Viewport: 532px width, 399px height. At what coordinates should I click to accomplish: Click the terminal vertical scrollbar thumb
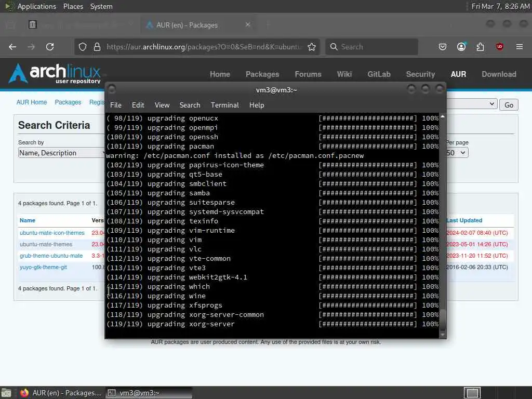coord(443,319)
